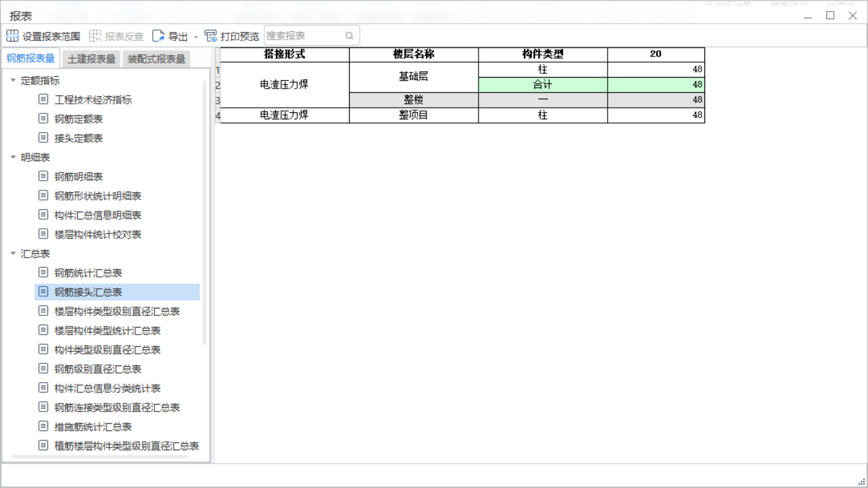The image size is (868, 488).
Task: Click document icon beside 钢筋连接类型级别直径汇总表
Action: pyautogui.click(x=44, y=407)
